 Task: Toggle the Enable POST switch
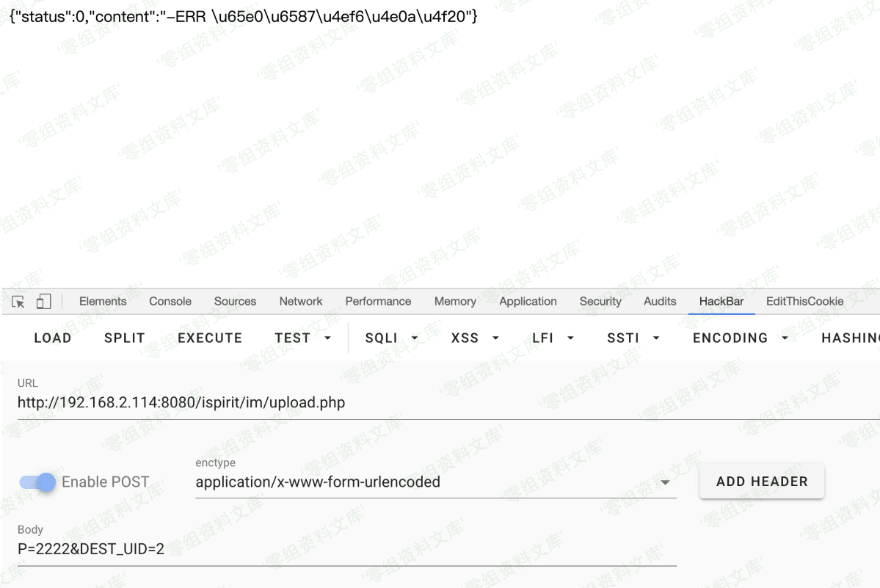tap(38, 482)
